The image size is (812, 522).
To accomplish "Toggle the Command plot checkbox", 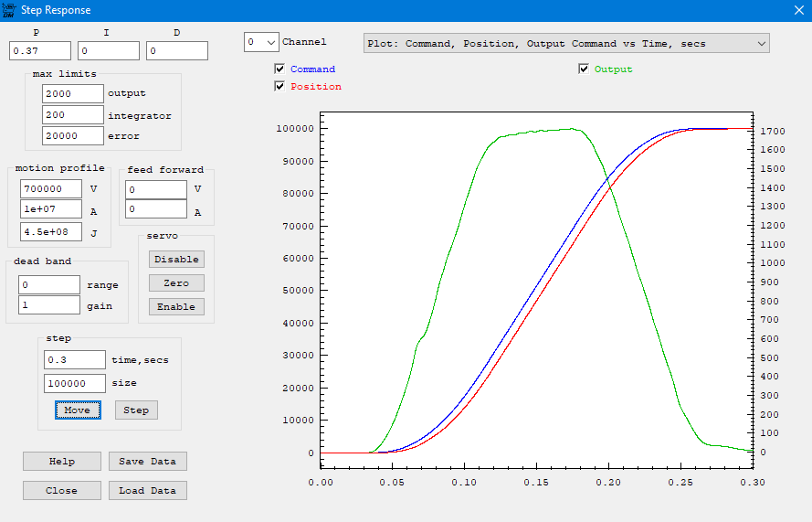I will (x=279, y=69).
